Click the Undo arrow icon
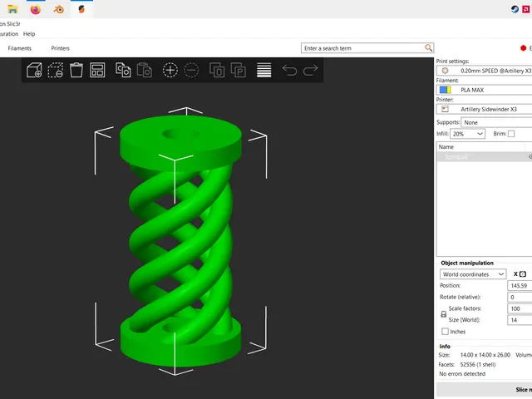 289,70
